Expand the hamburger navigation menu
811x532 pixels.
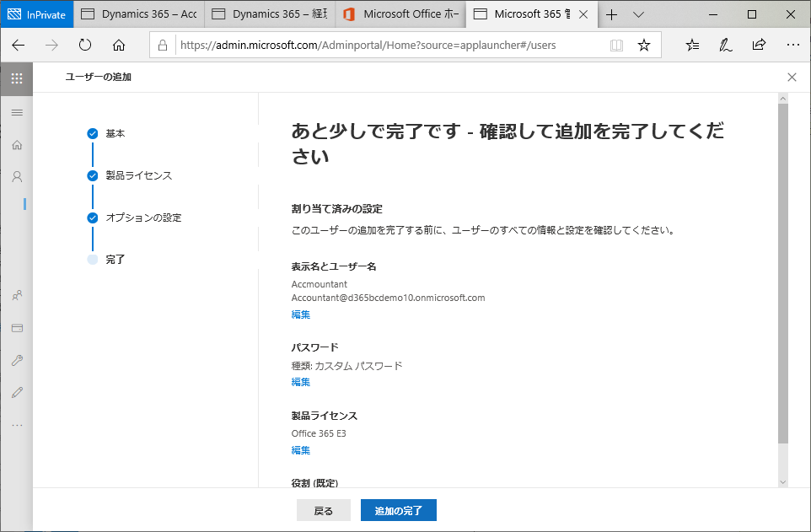(x=16, y=112)
